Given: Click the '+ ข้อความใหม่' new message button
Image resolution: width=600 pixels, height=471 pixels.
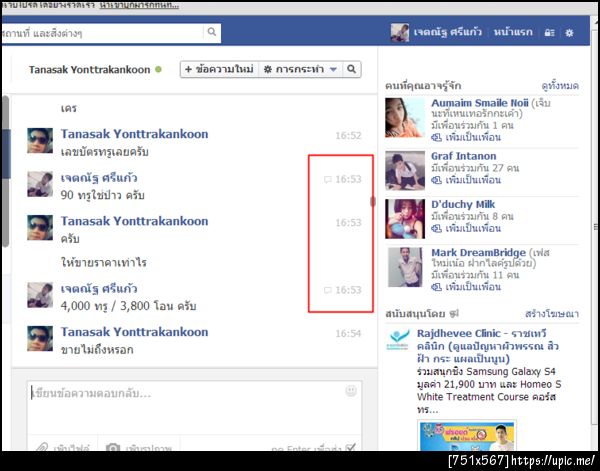Looking at the screenshot, I should [x=219, y=69].
